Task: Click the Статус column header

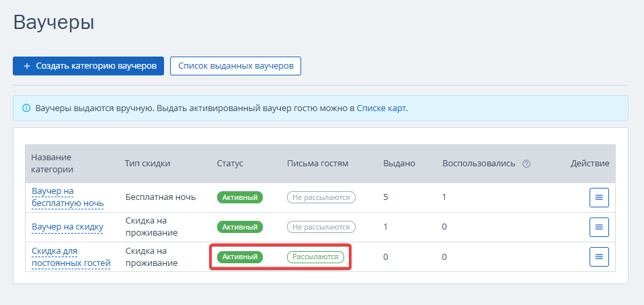Action: point(230,164)
